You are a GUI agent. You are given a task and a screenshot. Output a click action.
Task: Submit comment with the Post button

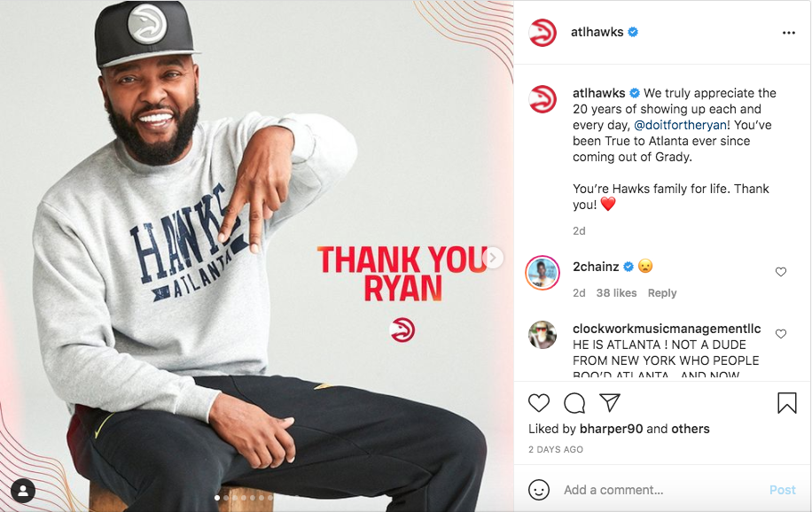[782, 490]
